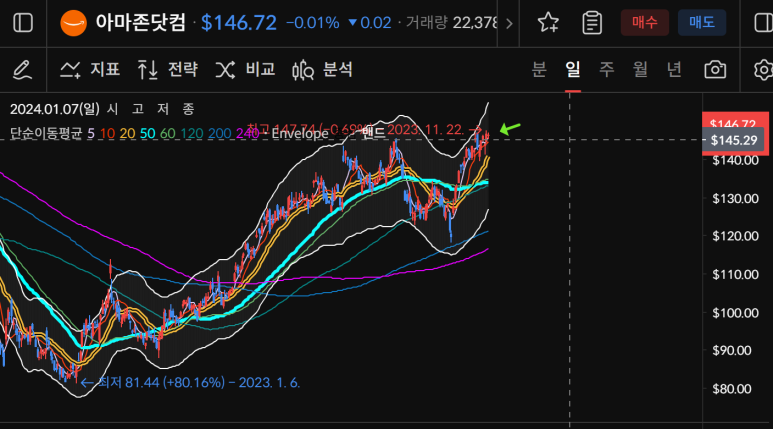Click the blue 매도 sell button
The height and width of the screenshot is (429, 773).
[x=702, y=22]
